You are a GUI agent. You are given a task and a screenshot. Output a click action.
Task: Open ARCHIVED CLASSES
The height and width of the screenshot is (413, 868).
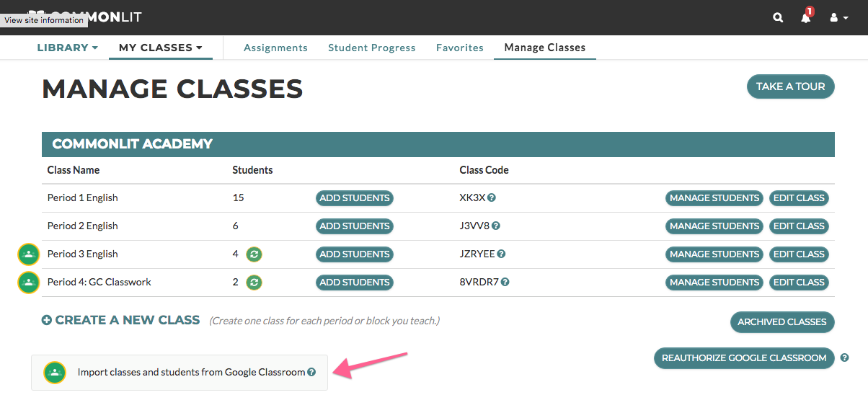click(782, 322)
